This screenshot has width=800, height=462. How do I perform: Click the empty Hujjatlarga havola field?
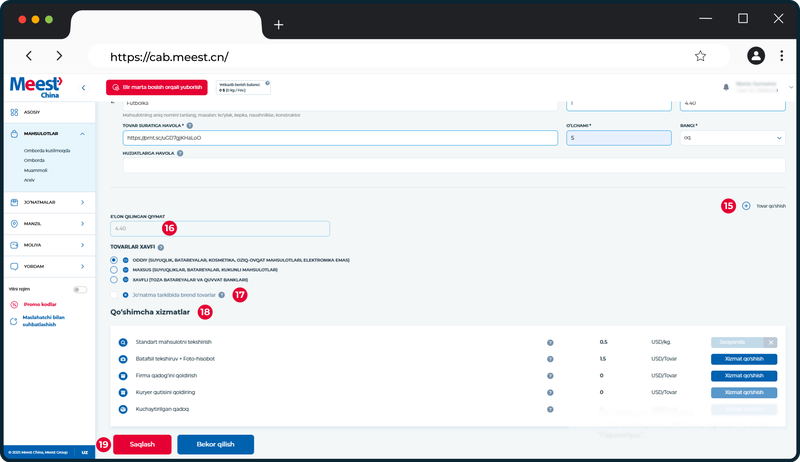tap(454, 165)
